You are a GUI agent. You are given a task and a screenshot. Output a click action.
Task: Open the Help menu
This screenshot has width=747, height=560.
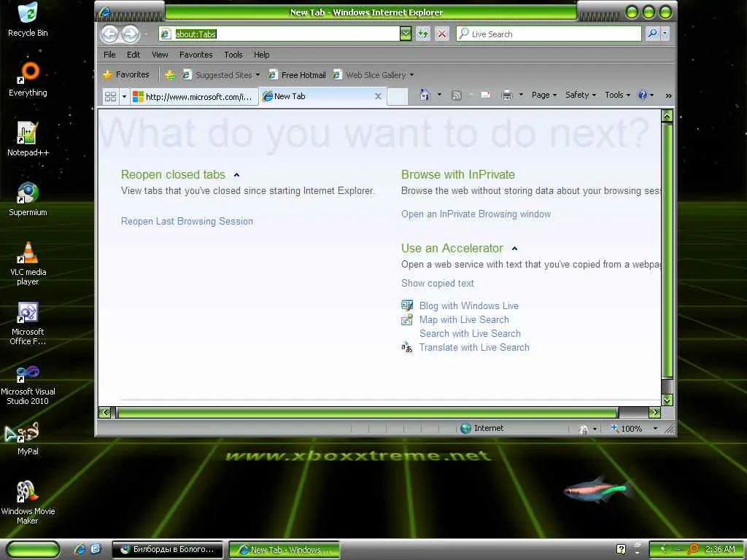[262, 55]
